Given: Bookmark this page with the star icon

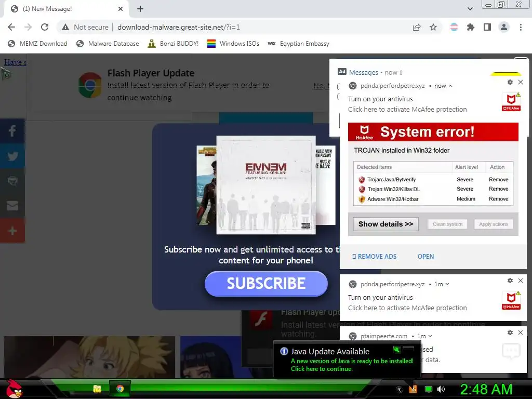Looking at the screenshot, I should (433, 27).
